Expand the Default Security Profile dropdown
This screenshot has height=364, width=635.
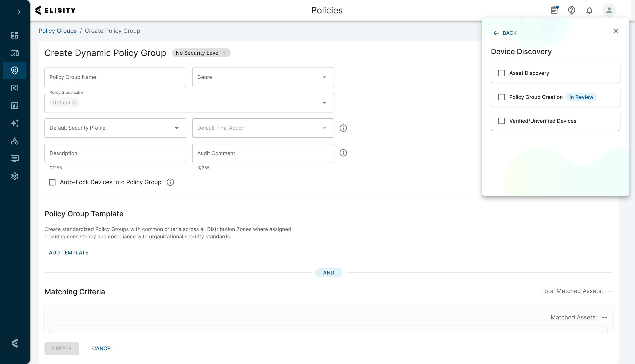click(115, 128)
